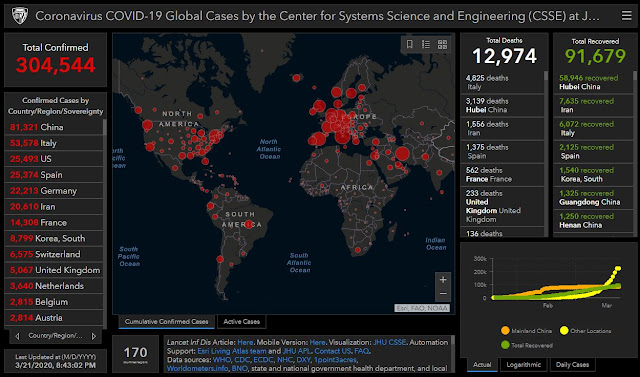Open the DXY data source link
Image resolution: width=640 pixels, height=377 pixels.
coord(303,360)
